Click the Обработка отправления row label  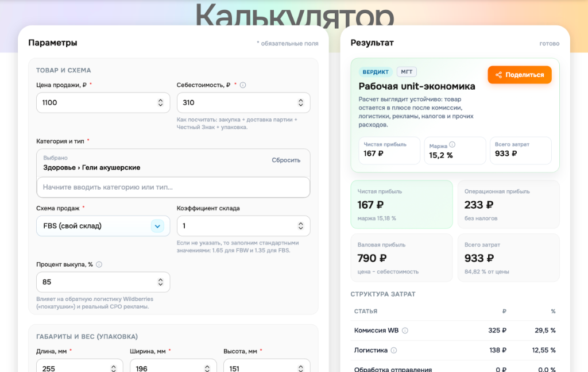tap(393, 369)
